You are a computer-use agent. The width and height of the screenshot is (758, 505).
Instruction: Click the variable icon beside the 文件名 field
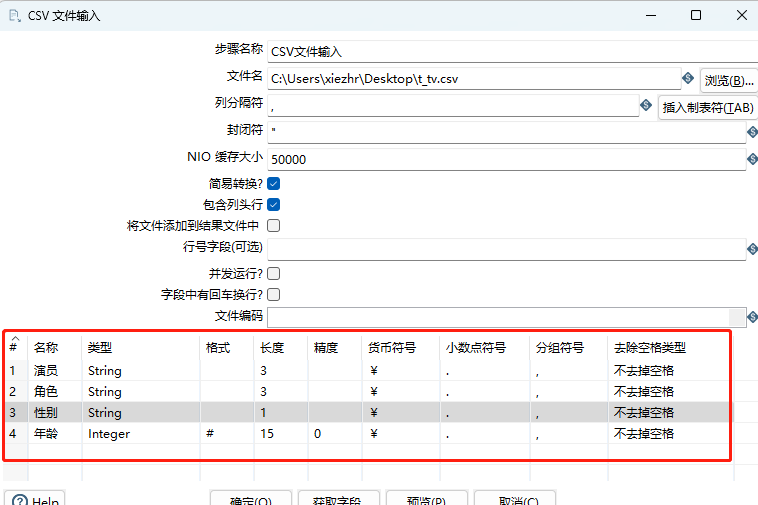(688, 78)
